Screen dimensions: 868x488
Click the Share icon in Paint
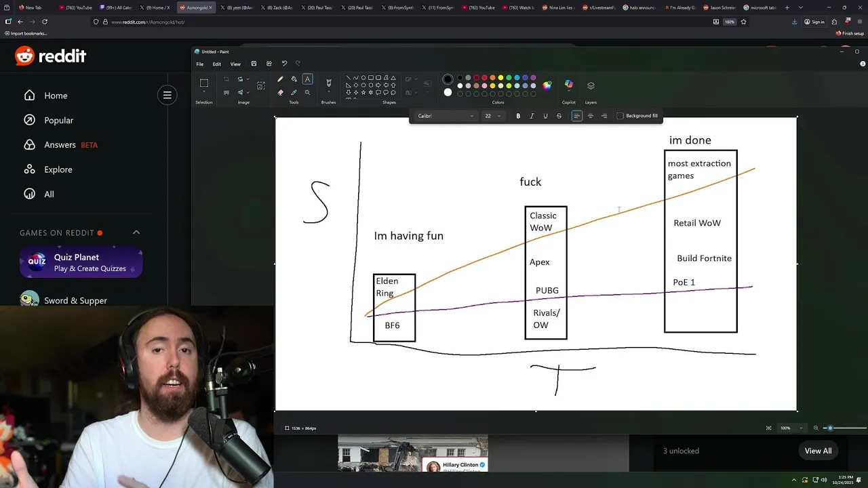pos(269,64)
